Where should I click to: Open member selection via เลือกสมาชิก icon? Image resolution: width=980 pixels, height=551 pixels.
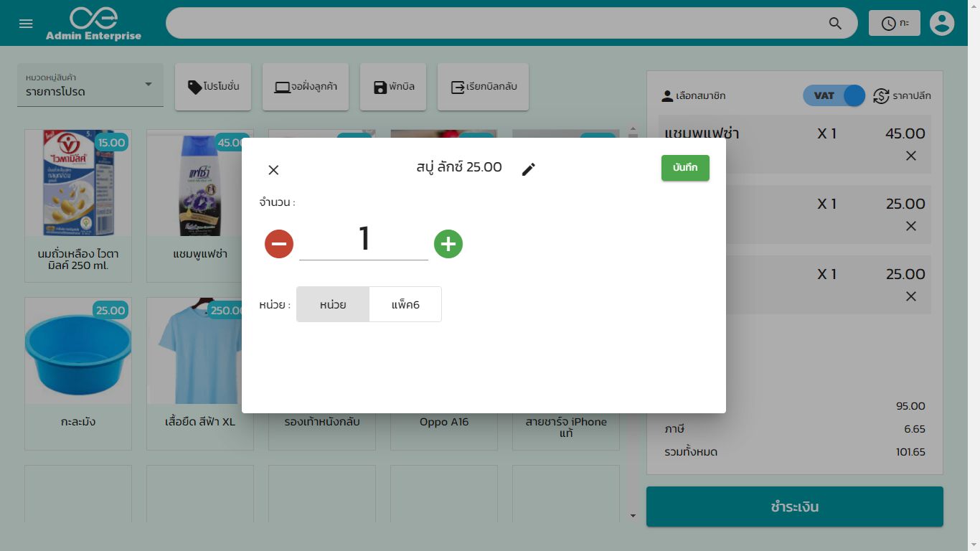668,95
